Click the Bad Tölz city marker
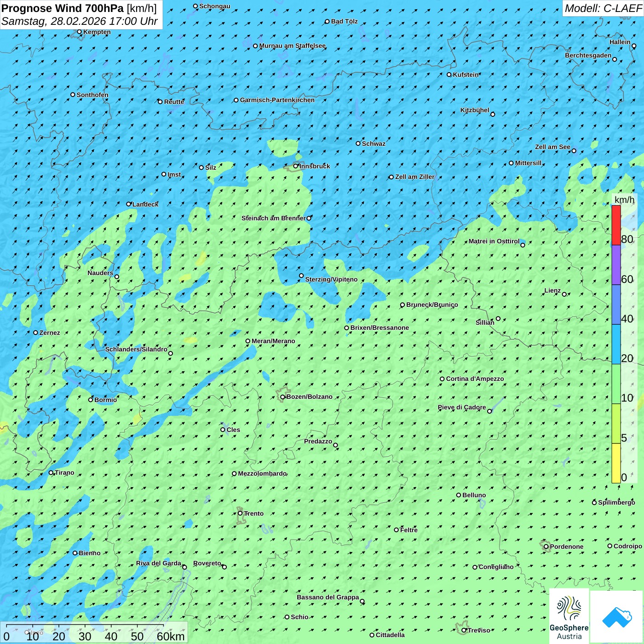This screenshot has height=644, width=644. 327,21
